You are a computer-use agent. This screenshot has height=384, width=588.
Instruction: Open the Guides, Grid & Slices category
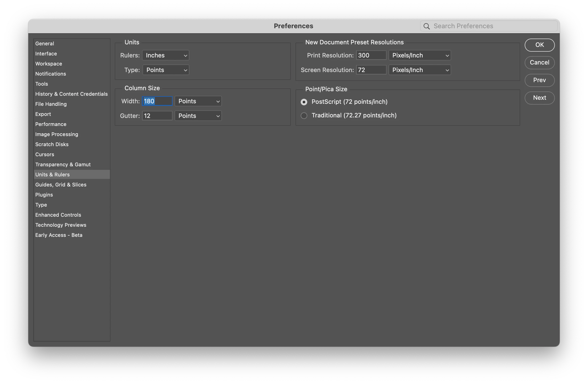61,185
